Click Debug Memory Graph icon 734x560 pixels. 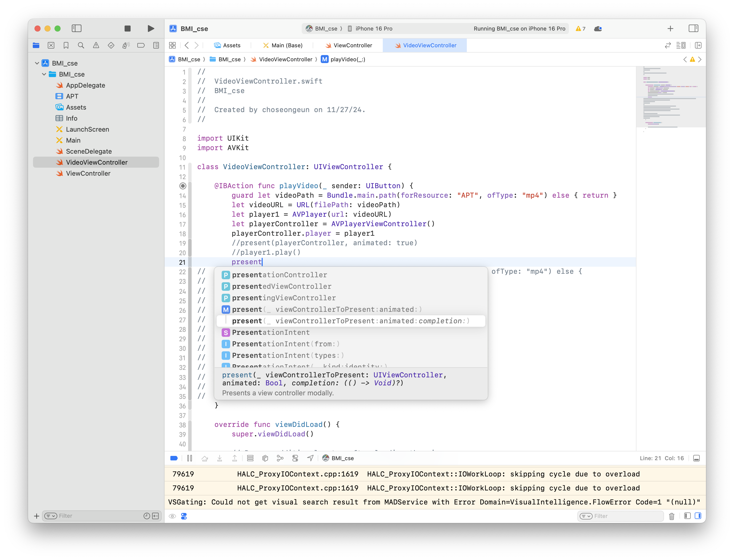coord(280,458)
